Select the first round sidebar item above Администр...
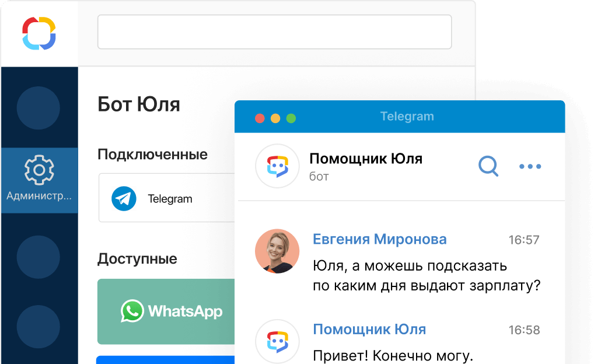 39,108
